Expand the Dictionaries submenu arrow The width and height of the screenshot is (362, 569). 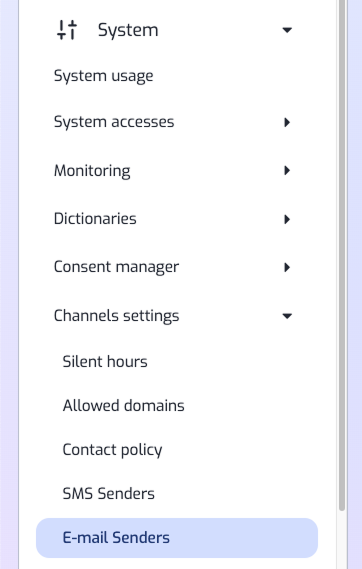(287, 219)
